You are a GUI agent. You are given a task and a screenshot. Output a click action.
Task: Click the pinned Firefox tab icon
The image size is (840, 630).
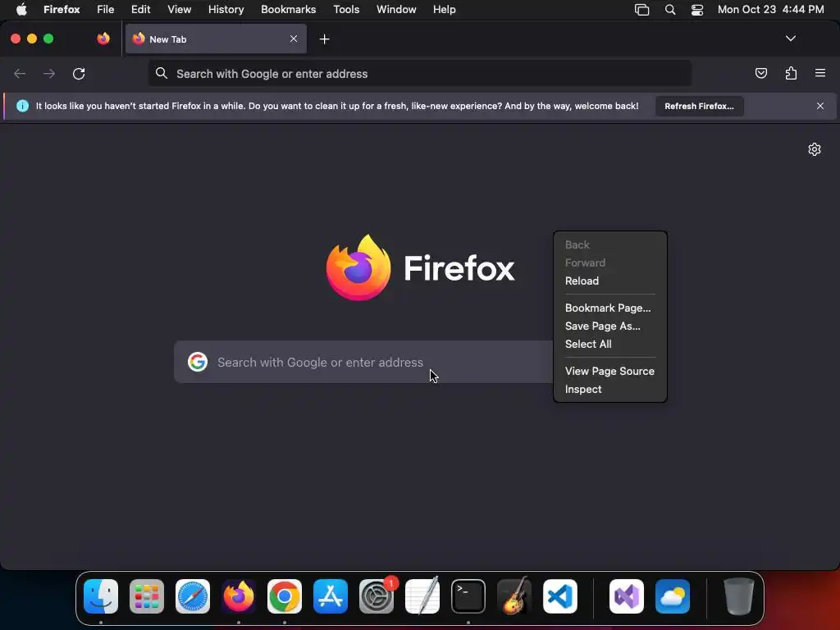coord(103,39)
